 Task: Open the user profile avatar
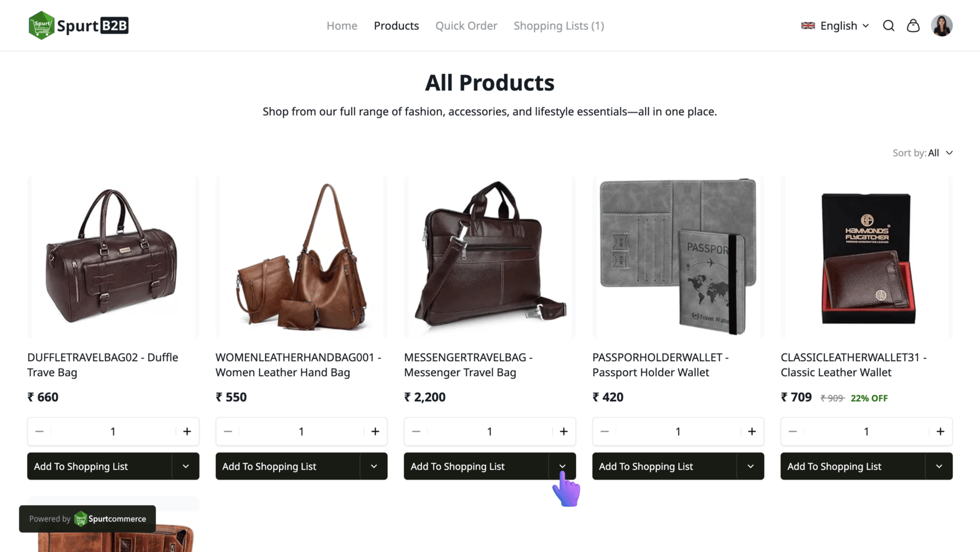coord(942,26)
